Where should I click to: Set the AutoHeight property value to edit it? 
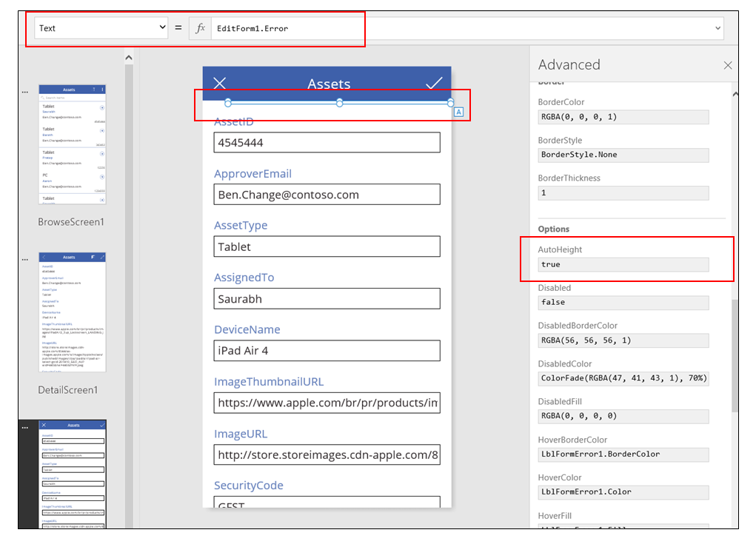tap(623, 264)
